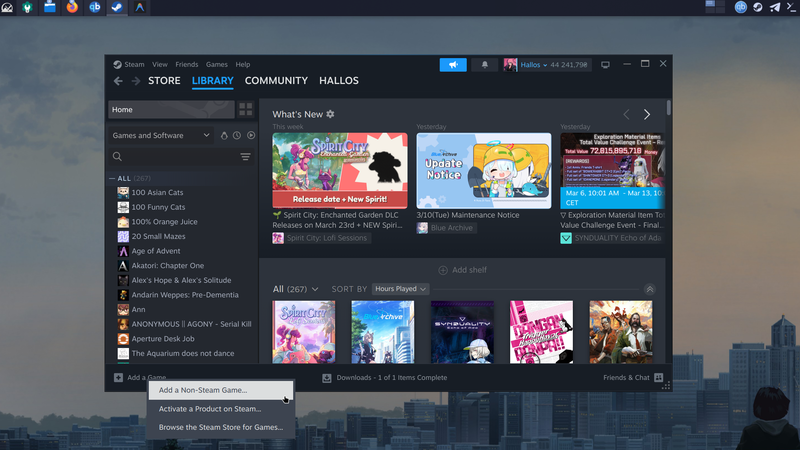Open Downloads manager icon

[x=327, y=378]
